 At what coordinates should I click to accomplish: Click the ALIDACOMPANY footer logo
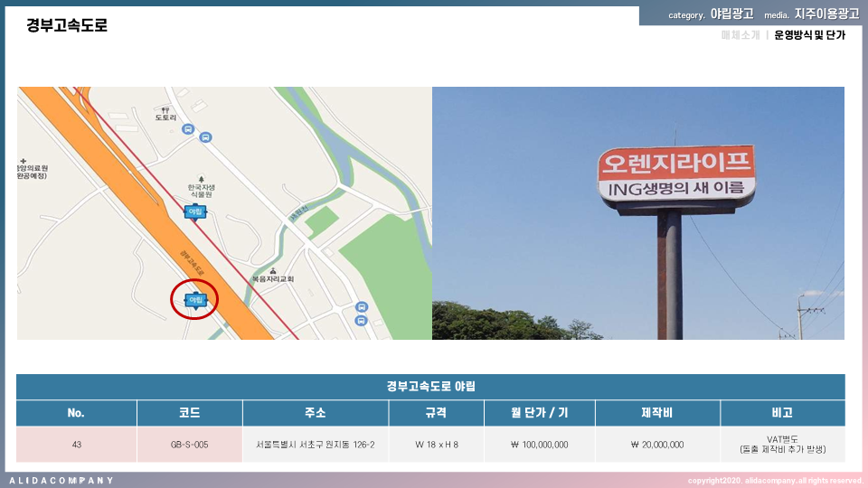tap(61, 480)
